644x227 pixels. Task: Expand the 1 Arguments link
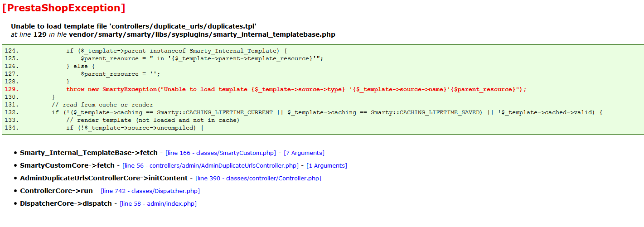click(327, 166)
